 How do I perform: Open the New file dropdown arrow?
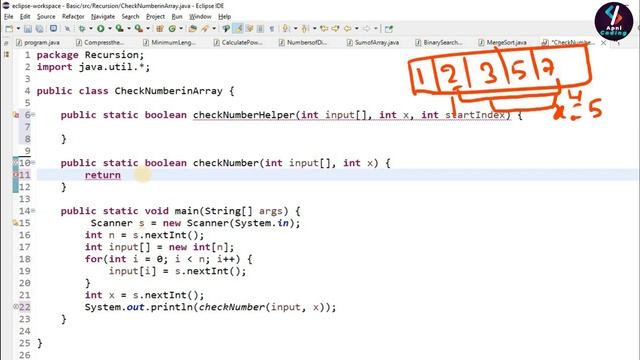18,29
